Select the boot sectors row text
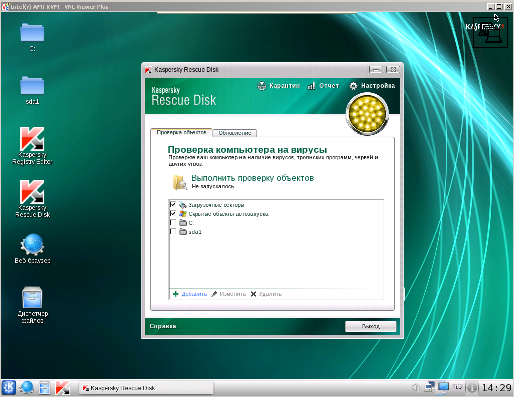 click(216, 205)
